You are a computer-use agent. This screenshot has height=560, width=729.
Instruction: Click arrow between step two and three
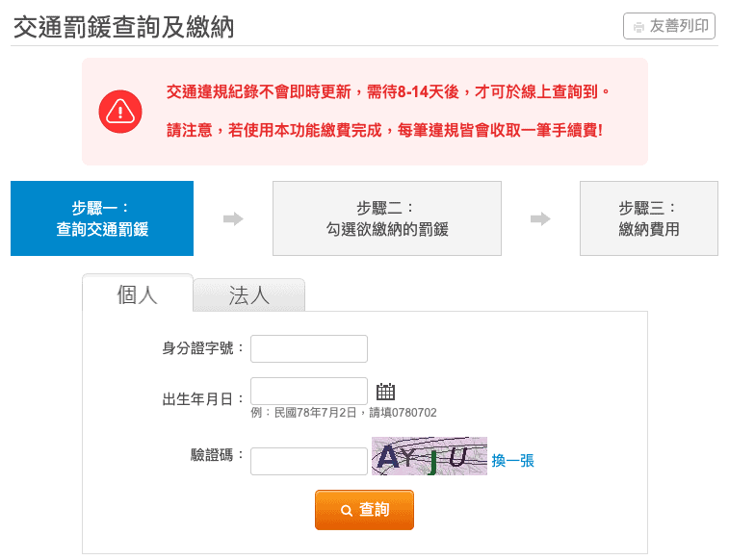(x=540, y=218)
